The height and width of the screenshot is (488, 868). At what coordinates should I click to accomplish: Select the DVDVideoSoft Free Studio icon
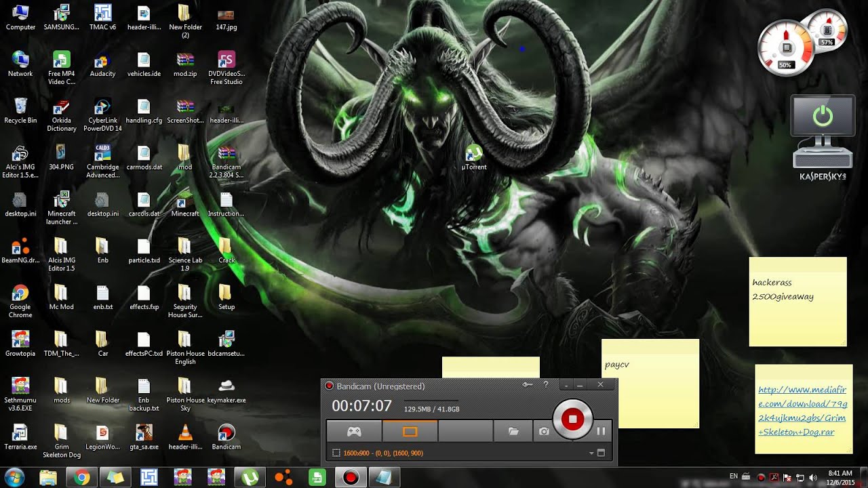click(226, 68)
